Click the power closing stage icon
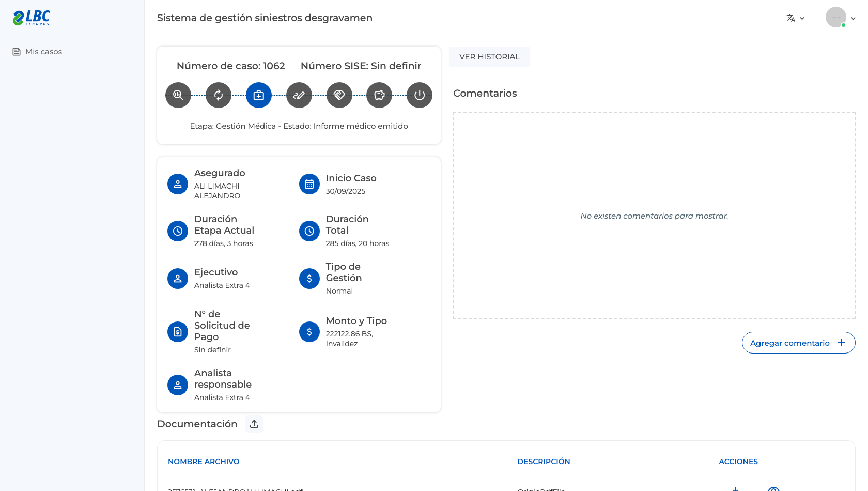This screenshot has width=868, height=491. pos(420,95)
